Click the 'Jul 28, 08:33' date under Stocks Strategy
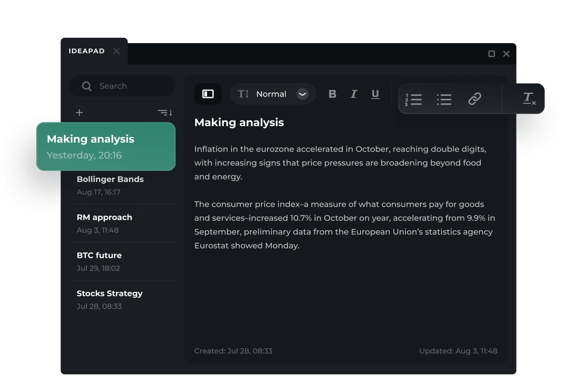581x392 pixels. pyautogui.click(x=99, y=306)
